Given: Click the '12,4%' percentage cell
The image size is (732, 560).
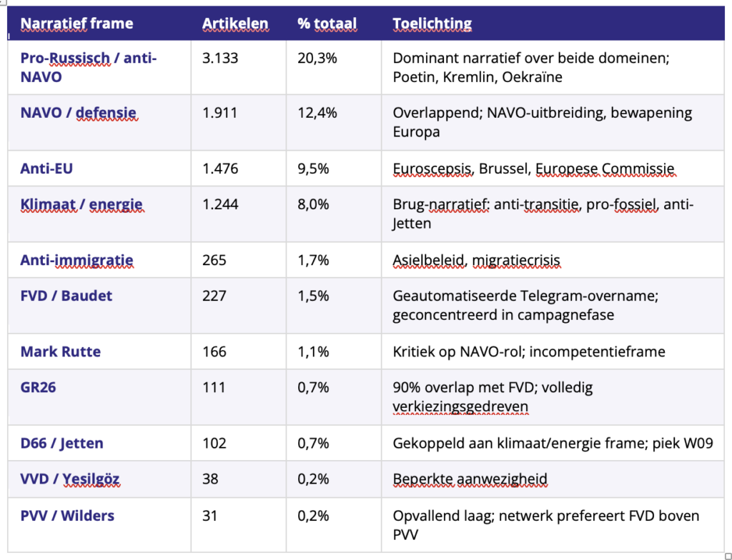Looking at the screenshot, I should (x=317, y=113).
